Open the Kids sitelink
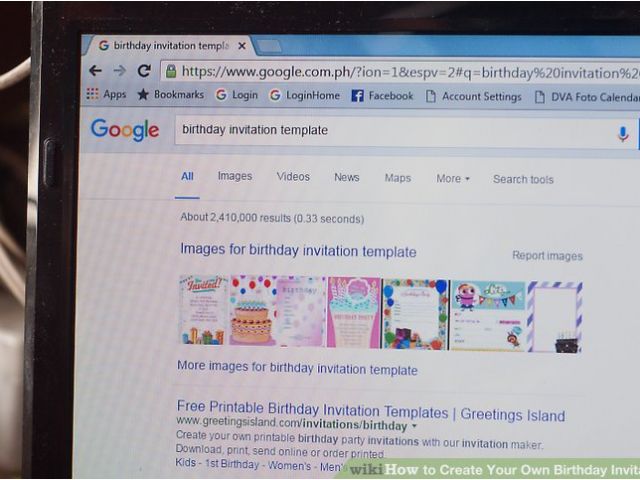 [x=185, y=463]
